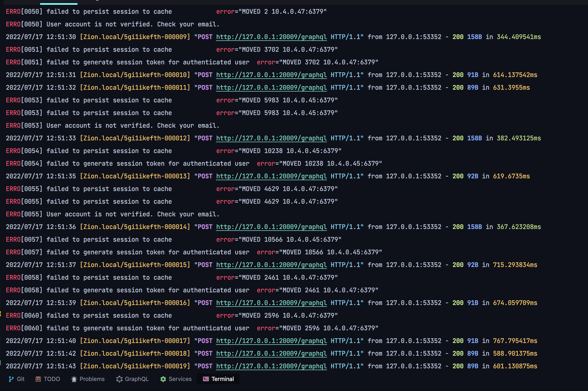The width and height of the screenshot is (588, 391).
Task: Open the GraphQL tool window
Action: tap(132, 379)
